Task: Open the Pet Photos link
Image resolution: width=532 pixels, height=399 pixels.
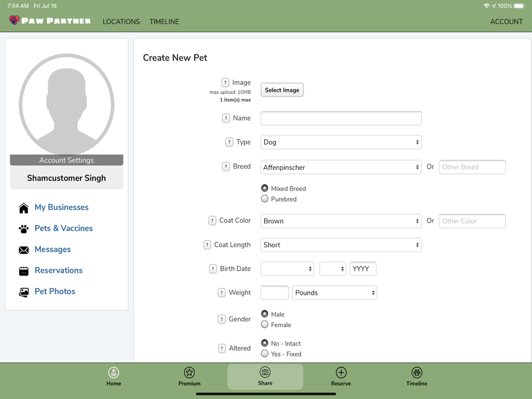Action: coord(55,292)
